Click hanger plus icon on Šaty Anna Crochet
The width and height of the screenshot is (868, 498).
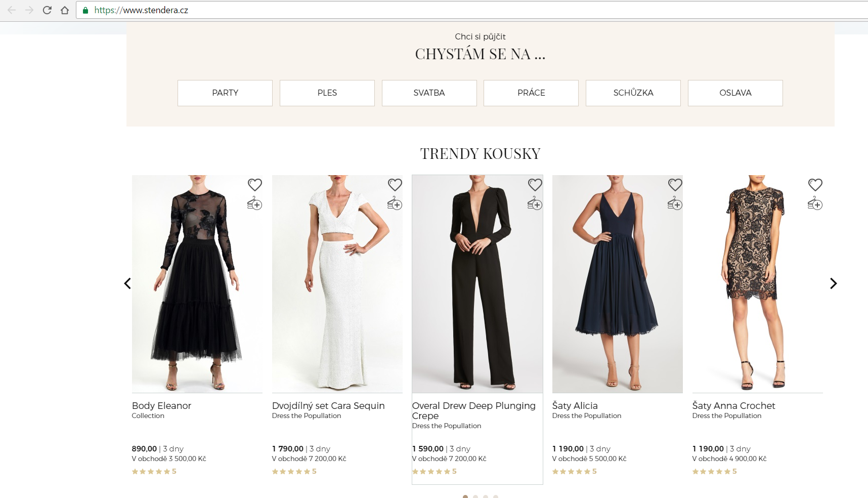click(x=815, y=203)
